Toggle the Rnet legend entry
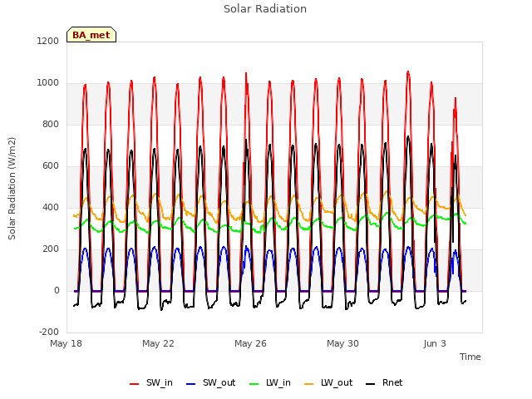Viewport: 532px width, 399px height. pyautogui.click(x=384, y=383)
